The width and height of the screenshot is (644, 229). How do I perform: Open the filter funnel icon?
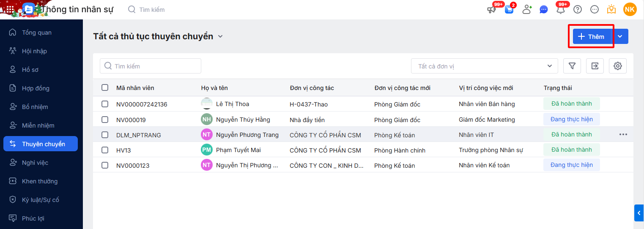point(572,66)
